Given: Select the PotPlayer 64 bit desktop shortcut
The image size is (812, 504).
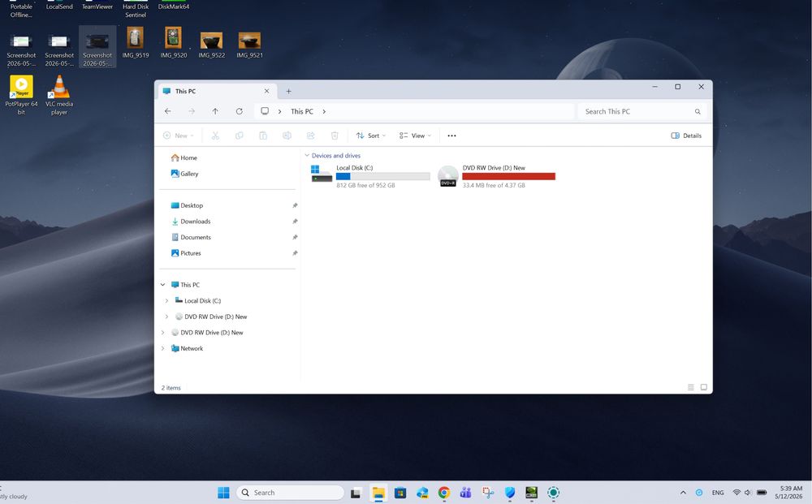Looking at the screenshot, I should point(21,95).
